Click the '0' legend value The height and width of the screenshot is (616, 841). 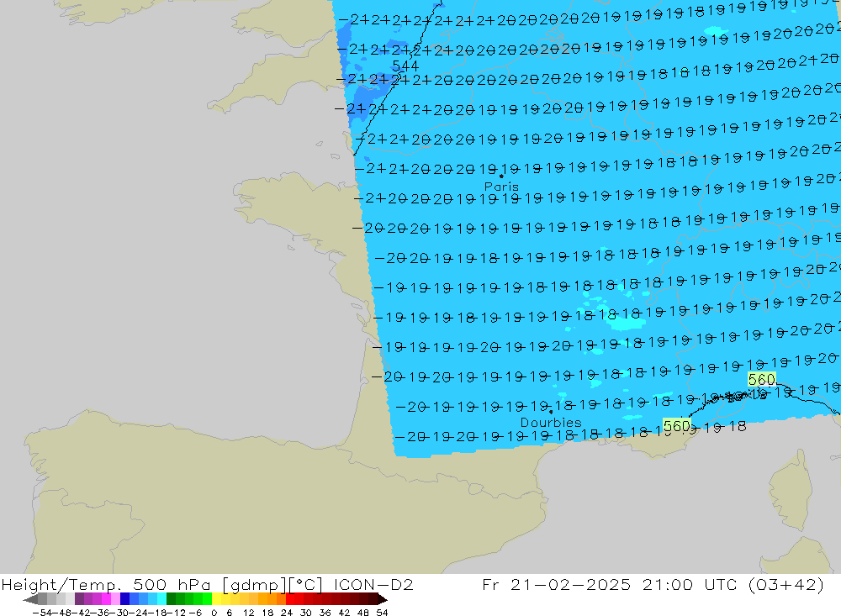pos(214,613)
